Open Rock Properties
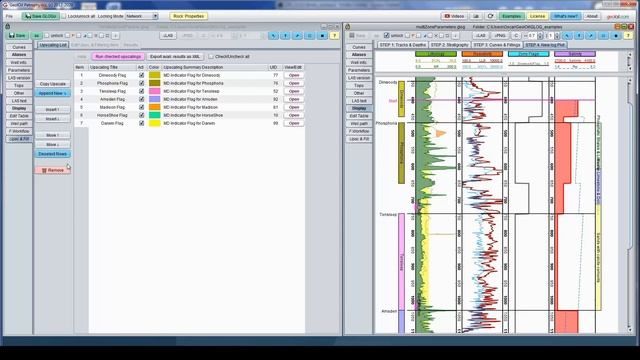The width and height of the screenshot is (640, 360). [189, 16]
